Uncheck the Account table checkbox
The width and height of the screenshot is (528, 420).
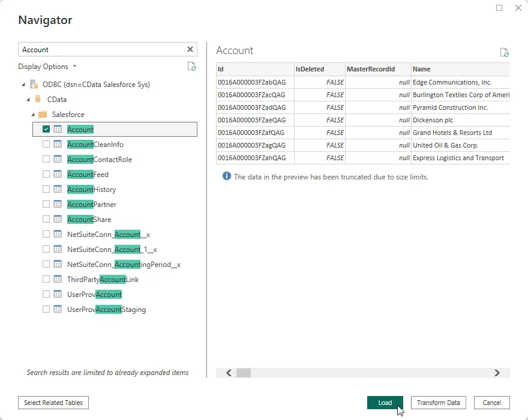point(46,130)
